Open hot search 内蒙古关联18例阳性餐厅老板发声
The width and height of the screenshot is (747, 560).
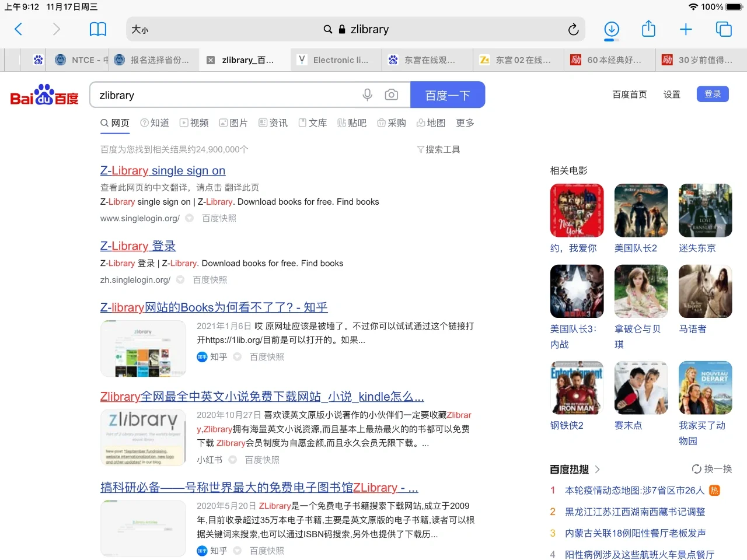[636, 533]
